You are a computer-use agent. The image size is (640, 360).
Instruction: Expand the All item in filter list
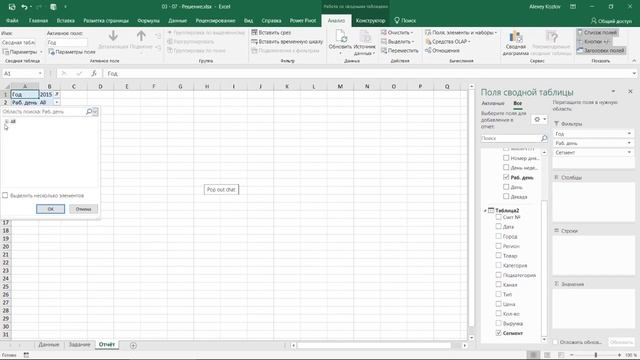pos(6,121)
